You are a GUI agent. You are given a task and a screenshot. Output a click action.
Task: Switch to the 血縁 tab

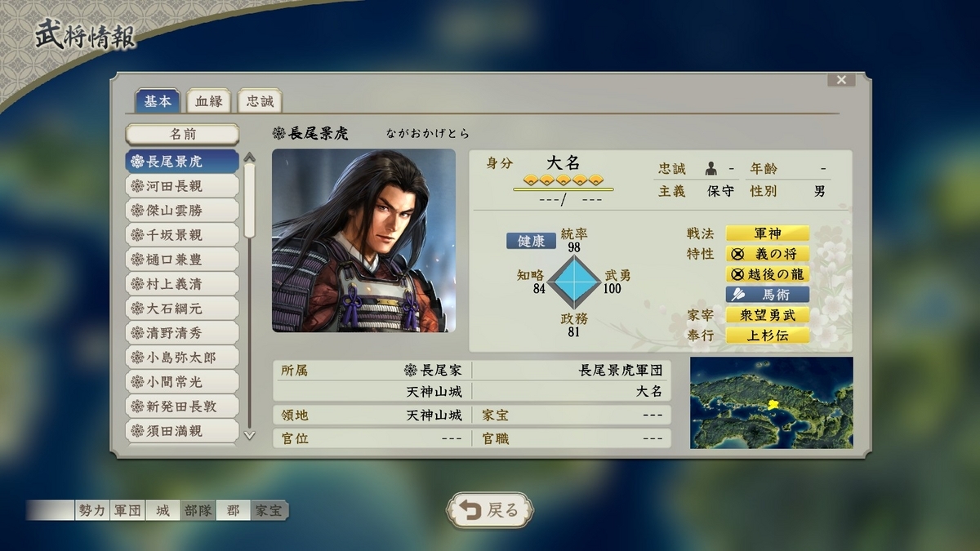point(209,101)
